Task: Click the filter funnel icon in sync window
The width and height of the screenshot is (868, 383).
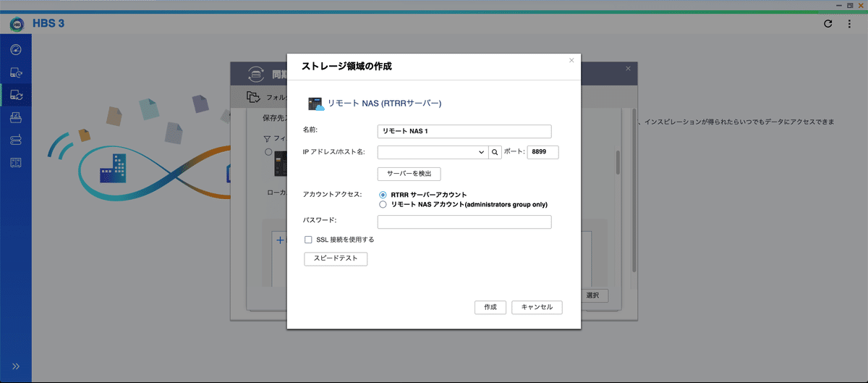Action: [x=266, y=138]
